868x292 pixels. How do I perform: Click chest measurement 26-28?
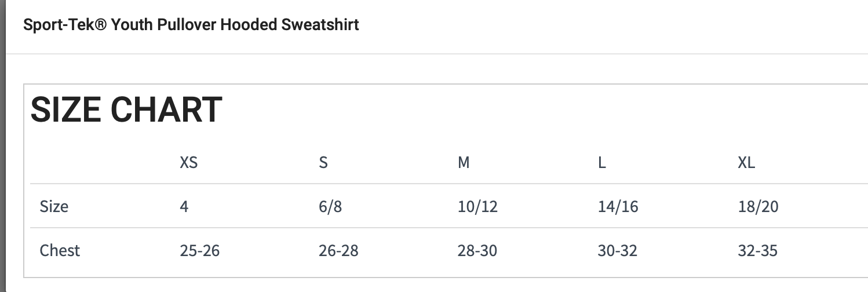(x=338, y=251)
